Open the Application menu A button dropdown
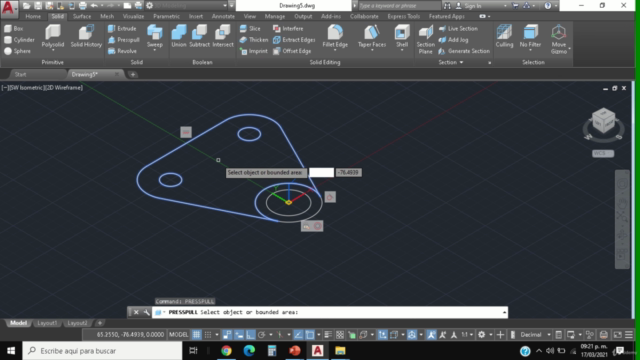Viewport: 640px width, 360px height. point(9,8)
